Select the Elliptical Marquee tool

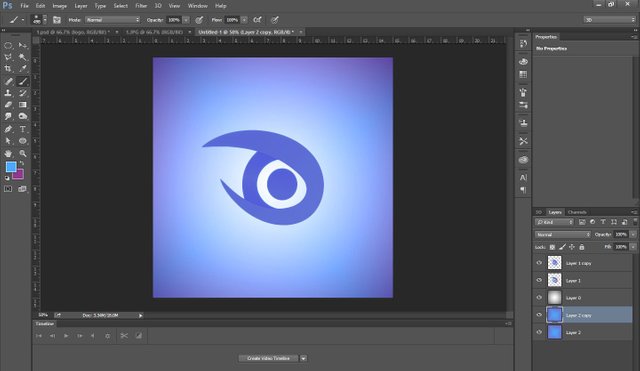[x=8, y=46]
